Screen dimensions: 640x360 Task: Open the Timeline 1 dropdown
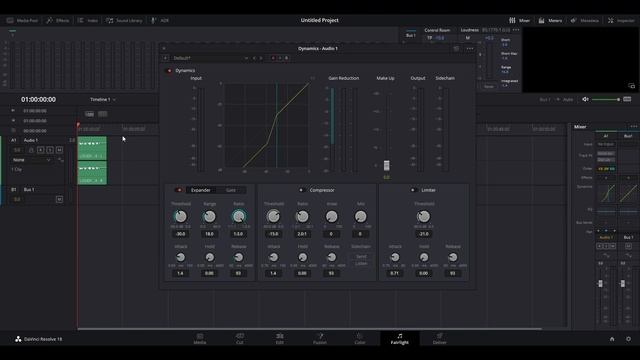103,100
